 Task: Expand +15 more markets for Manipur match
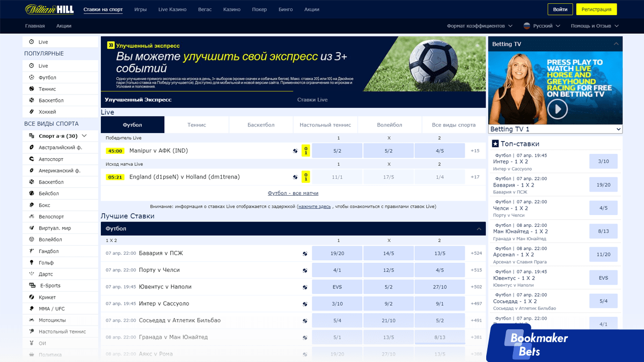tap(475, 151)
